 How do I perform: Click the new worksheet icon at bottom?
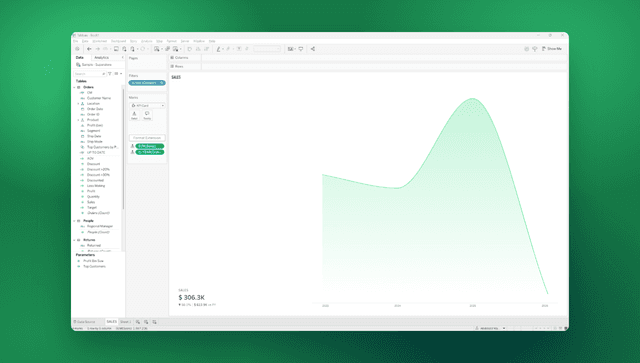tap(138, 322)
